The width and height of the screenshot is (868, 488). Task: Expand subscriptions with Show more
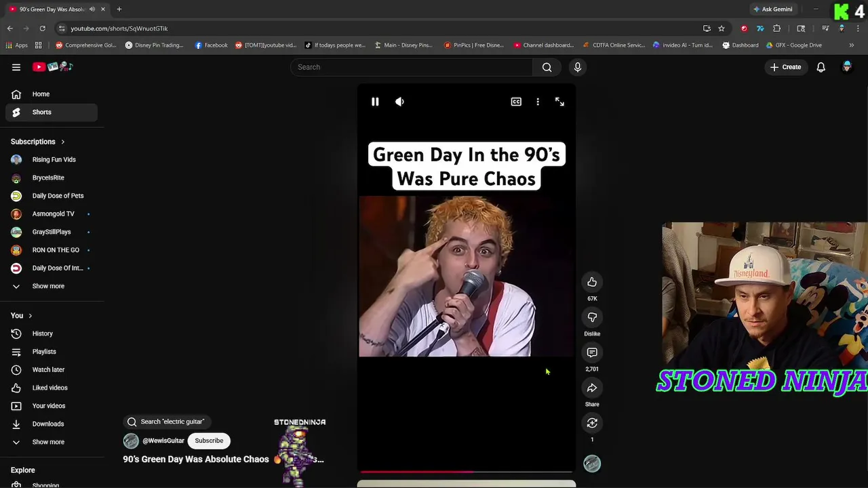click(52, 286)
